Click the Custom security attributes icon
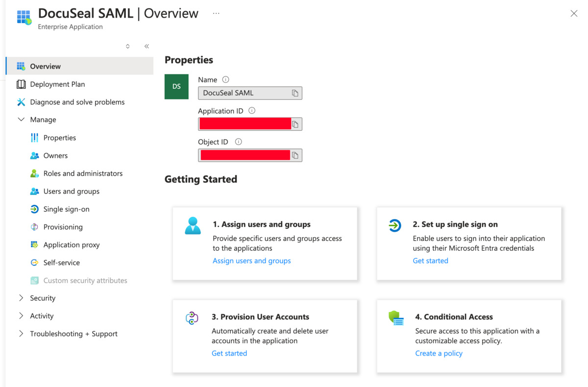Viewport: 588px width, 387px height. (34, 280)
